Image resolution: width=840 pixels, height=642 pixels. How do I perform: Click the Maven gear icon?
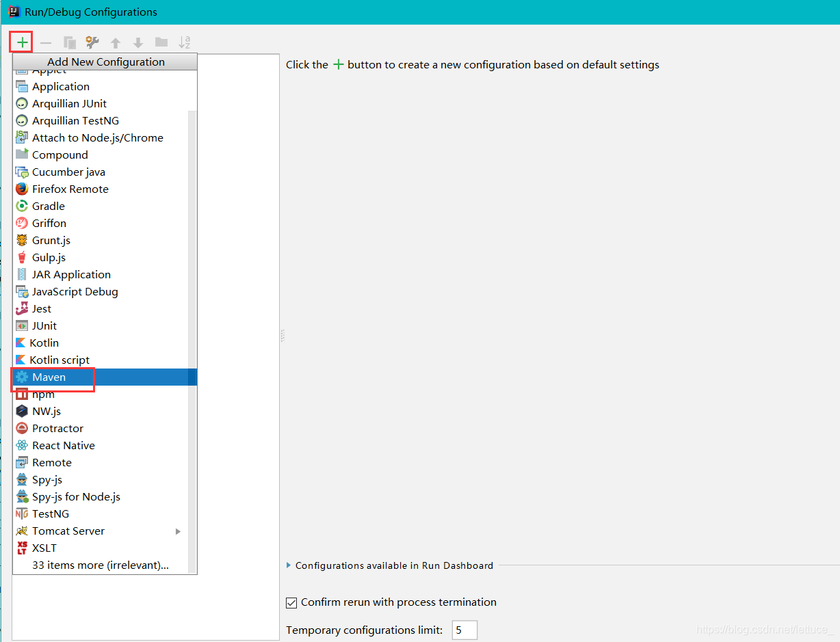click(x=22, y=377)
